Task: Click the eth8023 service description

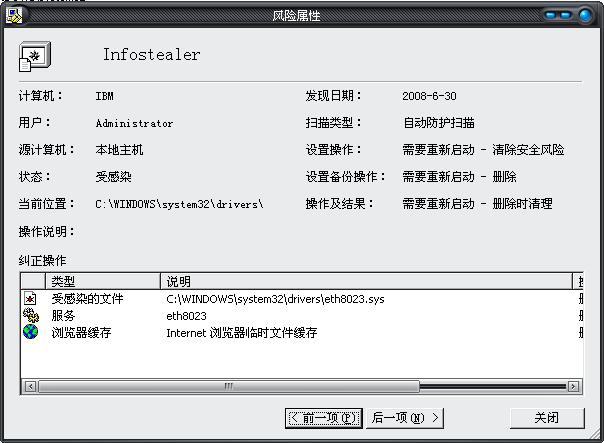Action: point(186,316)
